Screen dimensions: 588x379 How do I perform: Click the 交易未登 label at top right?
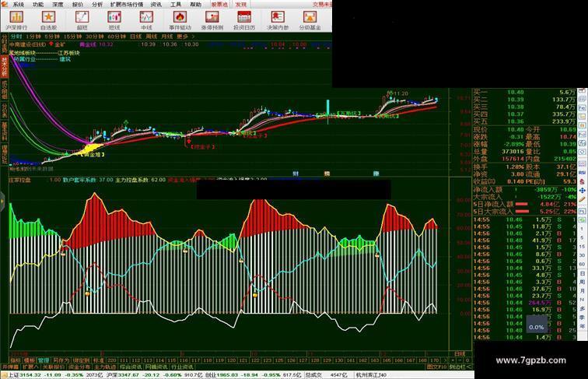[x=322, y=5]
